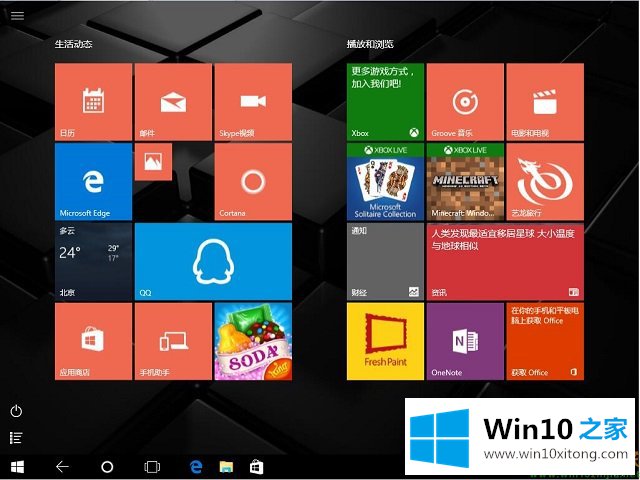Open File Explorer from taskbar
The width and height of the screenshot is (640, 480).
[x=227, y=467]
